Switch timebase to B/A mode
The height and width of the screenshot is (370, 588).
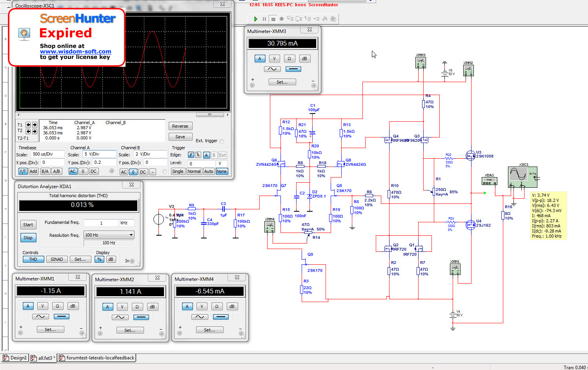[x=45, y=171]
